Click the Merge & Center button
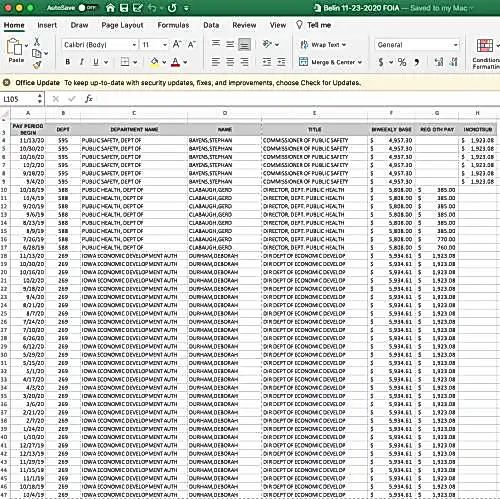The height and width of the screenshot is (499, 500). (x=330, y=62)
